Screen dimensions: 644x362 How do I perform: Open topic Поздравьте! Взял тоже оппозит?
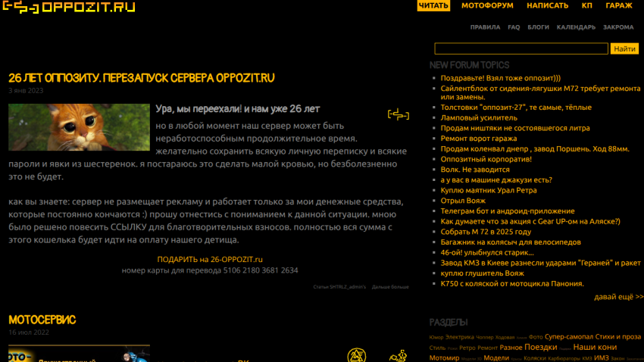coord(500,78)
